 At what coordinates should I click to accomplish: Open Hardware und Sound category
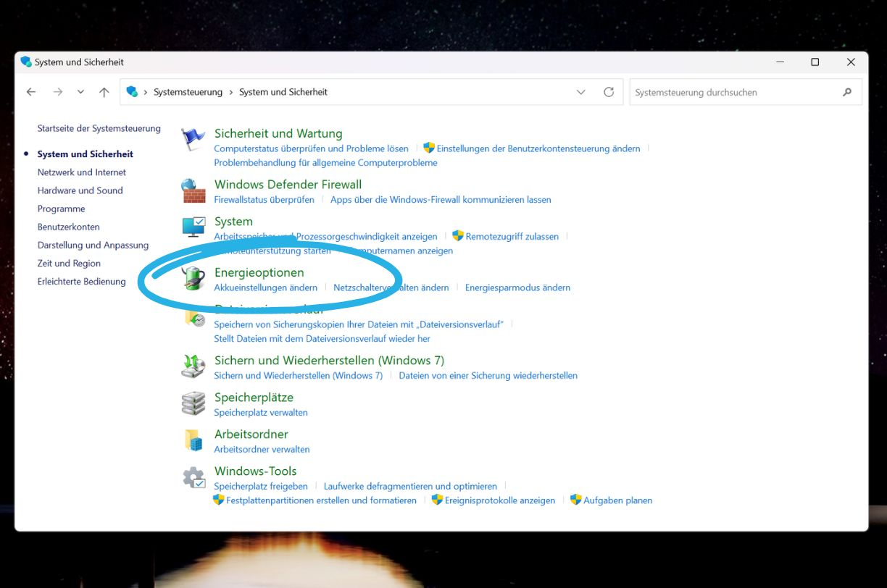[80, 190]
